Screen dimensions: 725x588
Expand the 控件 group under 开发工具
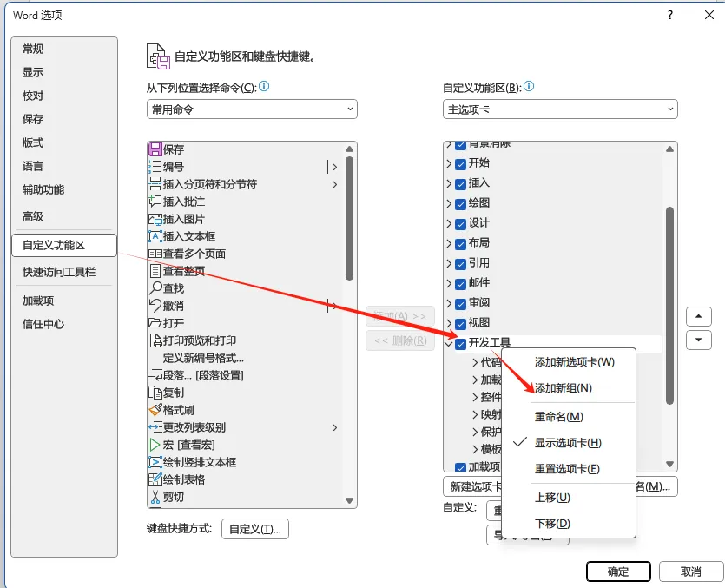[475, 397]
